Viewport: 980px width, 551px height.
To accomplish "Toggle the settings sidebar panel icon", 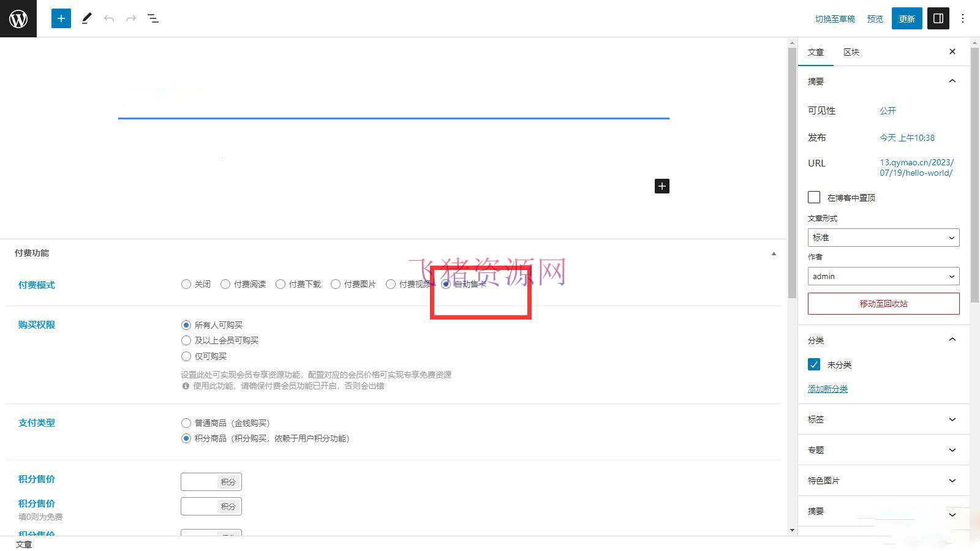I will tap(938, 18).
